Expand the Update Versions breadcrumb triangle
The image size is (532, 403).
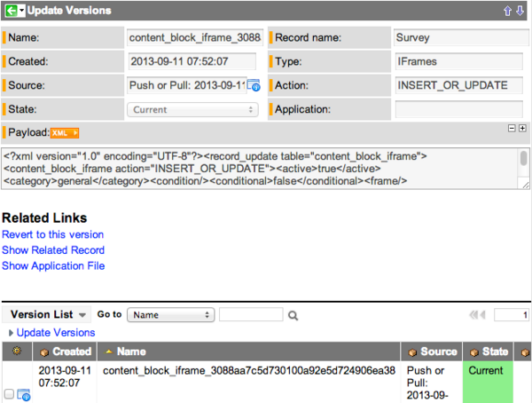click(11, 333)
